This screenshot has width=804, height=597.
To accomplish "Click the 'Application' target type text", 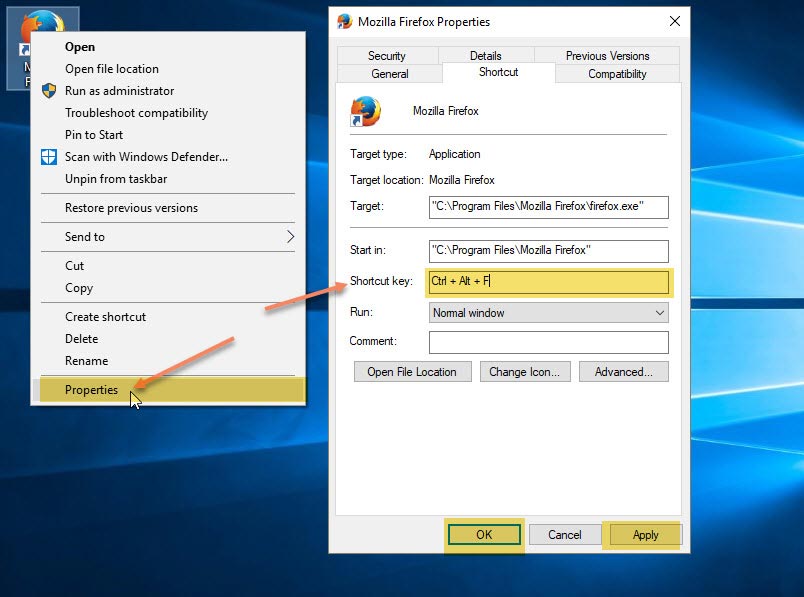I will (x=454, y=154).
